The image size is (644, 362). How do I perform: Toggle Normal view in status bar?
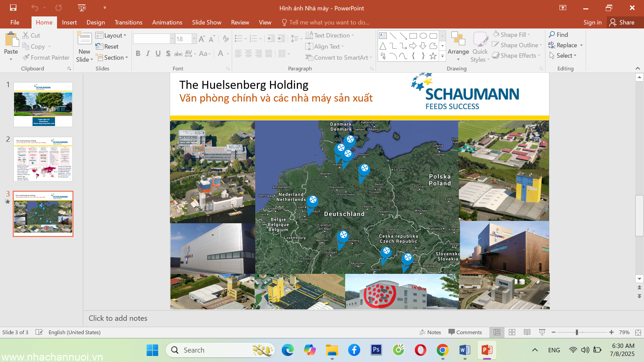coord(497,332)
